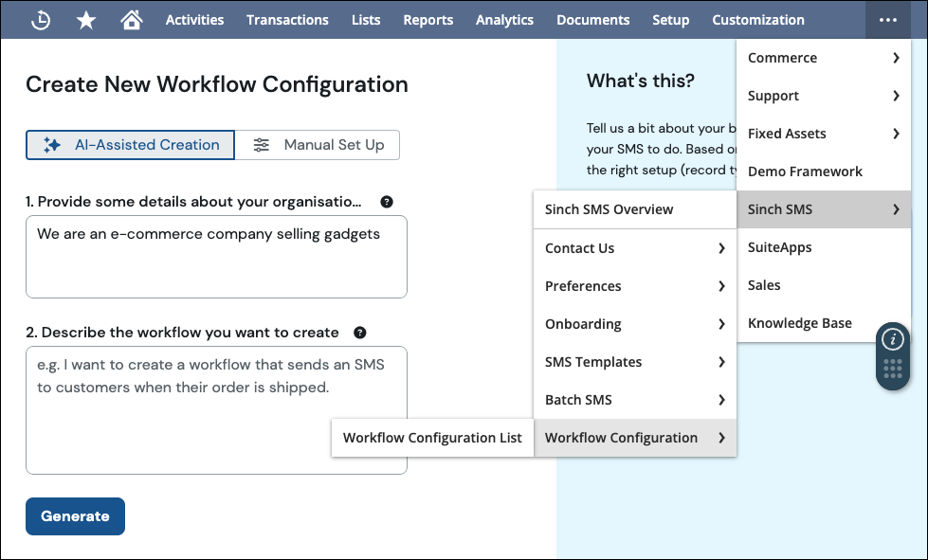928x560 pixels.
Task: Open the Transactions menu
Action: [287, 20]
